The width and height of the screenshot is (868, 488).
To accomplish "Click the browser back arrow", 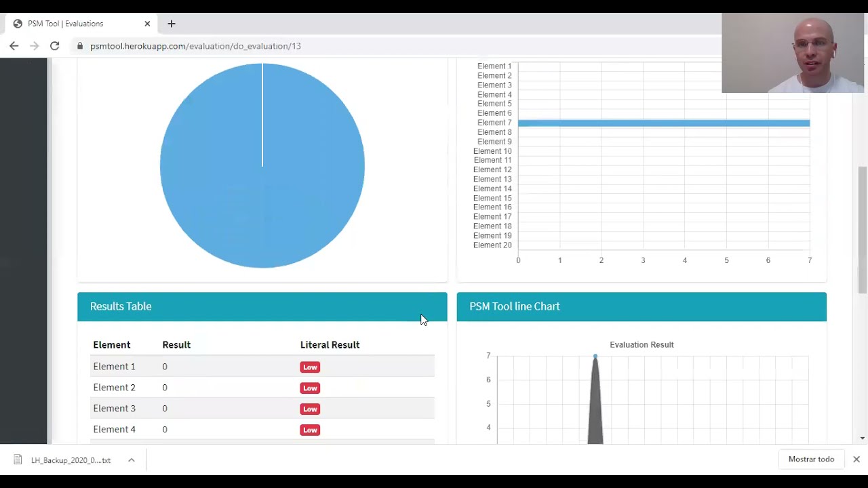I will [14, 46].
